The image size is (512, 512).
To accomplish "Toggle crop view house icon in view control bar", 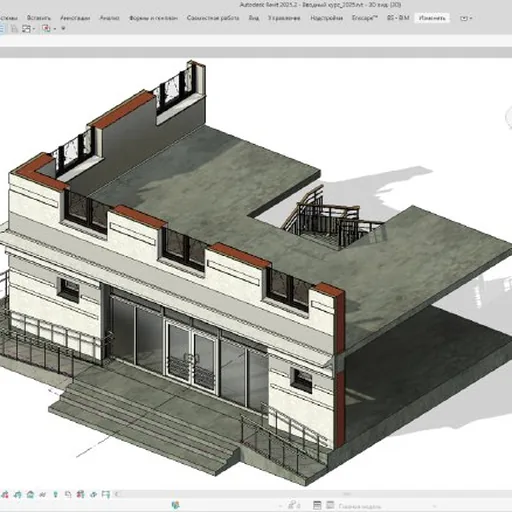I will tap(30, 494).
